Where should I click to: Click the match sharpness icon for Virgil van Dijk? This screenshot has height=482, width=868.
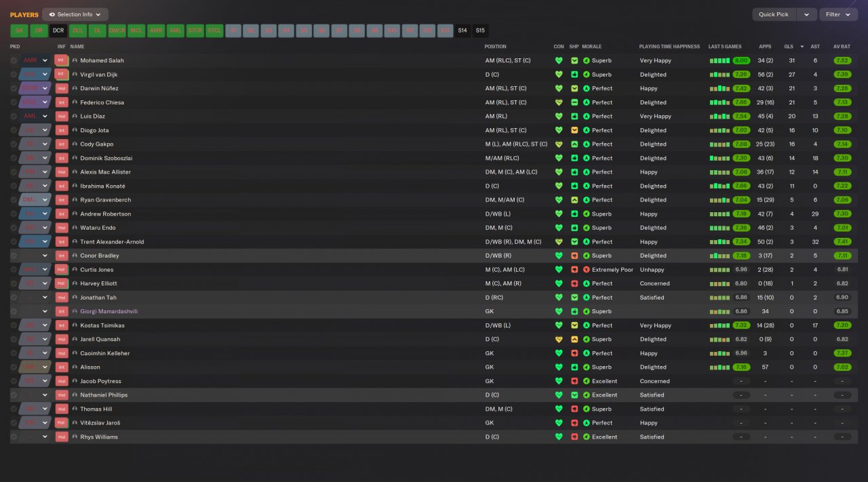click(x=574, y=75)
